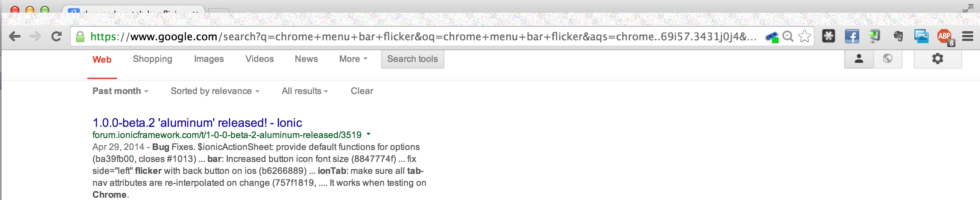This screenshot has width=980, height=200.
Task: Open the Ionic 'aluminum' released result link
Action: click(197, 123)
